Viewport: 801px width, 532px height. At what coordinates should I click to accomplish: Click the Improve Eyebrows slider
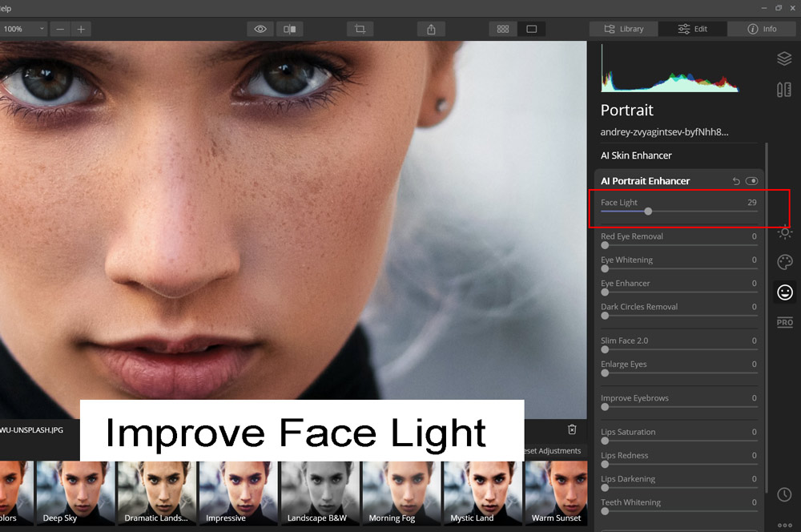pyautogui.click(x=679, y=407)
